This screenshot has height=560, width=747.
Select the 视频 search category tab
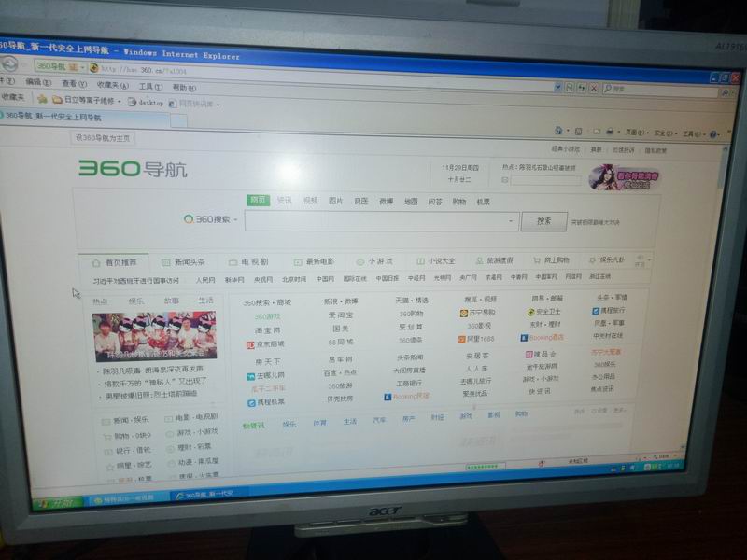(311, 201)
